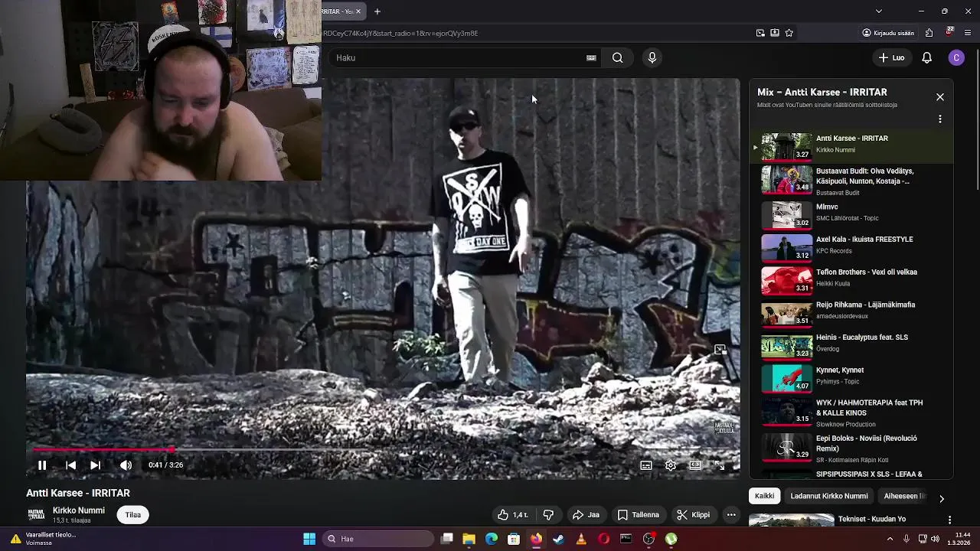Screen dimensions: 980x551
Task: Select Antti Karsee - IRRITAR playlist item
Action: (851, 147)
